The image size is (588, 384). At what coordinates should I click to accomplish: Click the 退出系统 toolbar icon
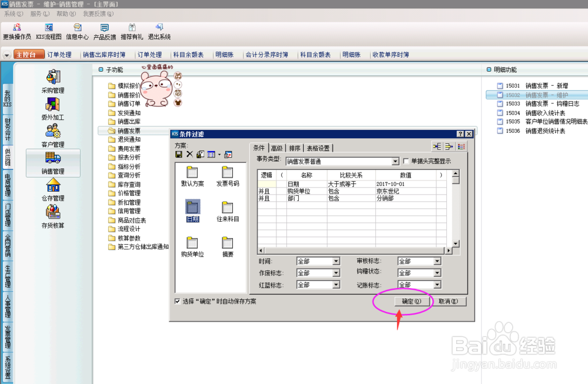159,32
